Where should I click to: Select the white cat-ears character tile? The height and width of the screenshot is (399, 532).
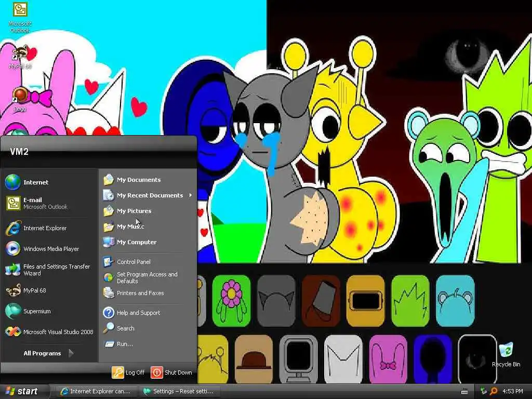343,360
